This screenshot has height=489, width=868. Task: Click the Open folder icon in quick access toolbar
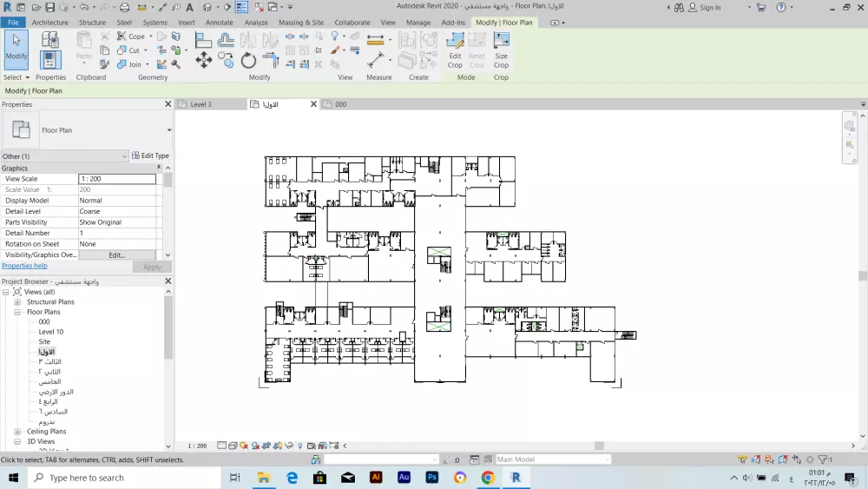pos(36,7)
